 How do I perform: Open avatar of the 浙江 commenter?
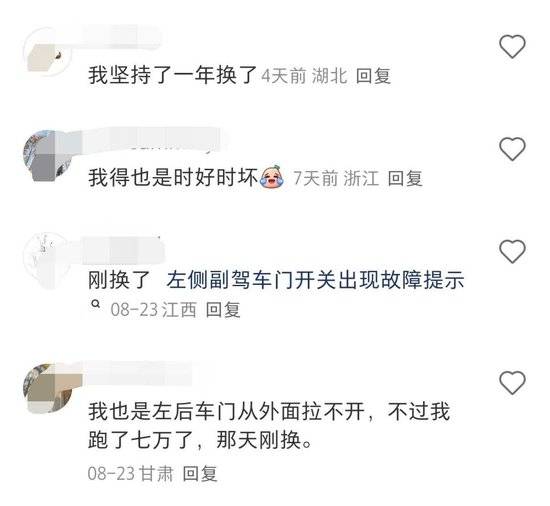[x=47, y=155]
